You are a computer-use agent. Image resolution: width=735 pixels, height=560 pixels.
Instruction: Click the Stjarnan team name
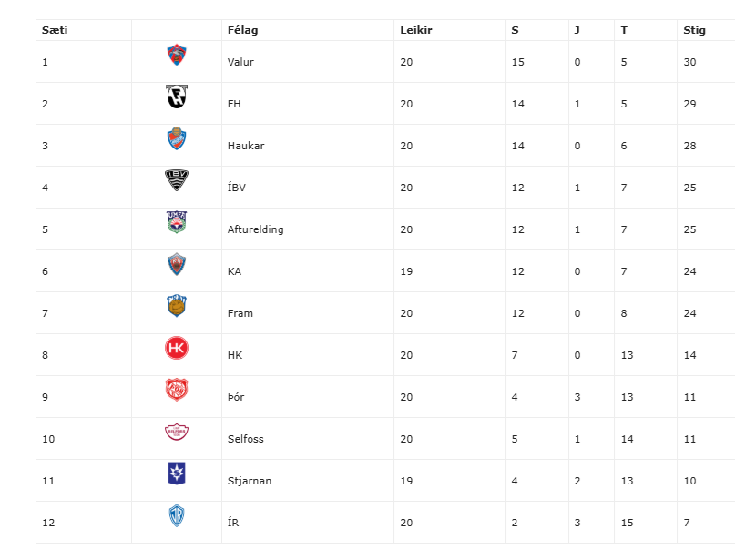[x=249, y=481]
